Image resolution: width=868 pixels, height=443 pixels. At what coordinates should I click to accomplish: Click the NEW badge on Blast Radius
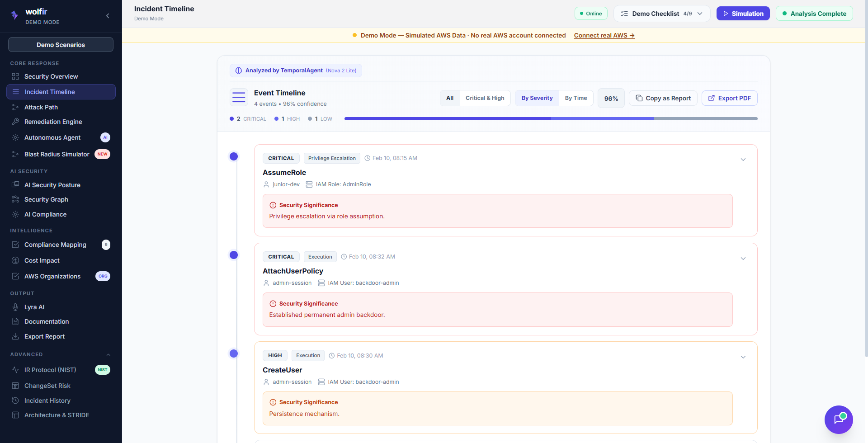[x=103, y=154]
